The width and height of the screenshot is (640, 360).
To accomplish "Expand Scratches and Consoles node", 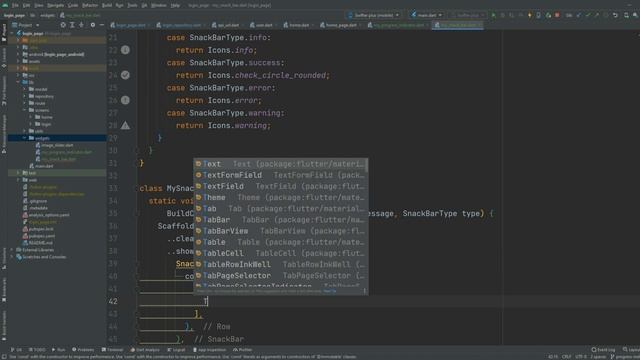I will pyautogui.click(x=12, y=257).
